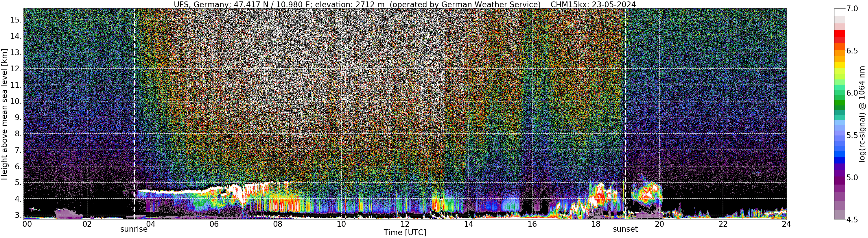Click the x-axis tick label 08
This screenshot has height=238, width=868.
[278, 224]
